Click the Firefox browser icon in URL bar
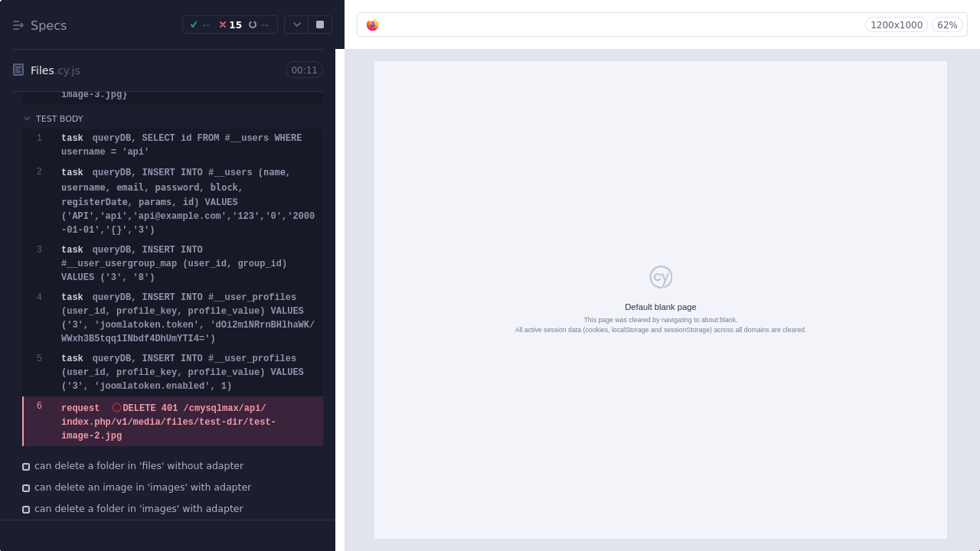This screenshot has width=980, height=551. (373, 25)
